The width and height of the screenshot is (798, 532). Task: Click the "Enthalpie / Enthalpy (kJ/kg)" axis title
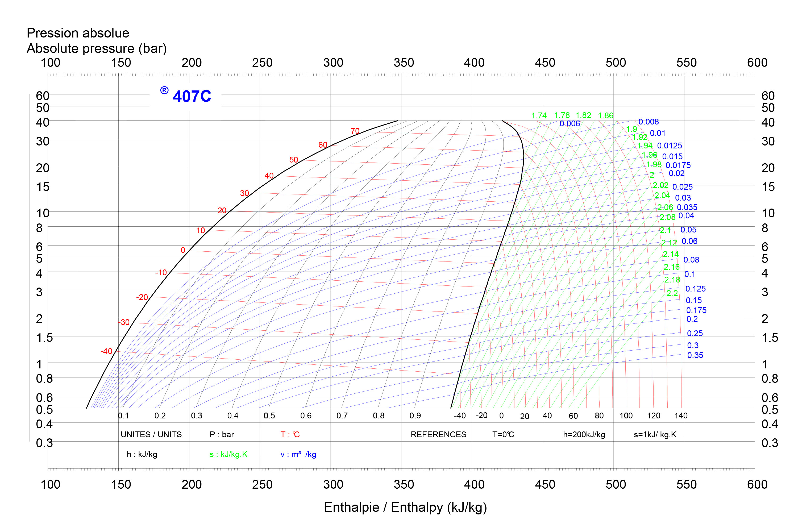pyautogui.click(x=405, y=508)
